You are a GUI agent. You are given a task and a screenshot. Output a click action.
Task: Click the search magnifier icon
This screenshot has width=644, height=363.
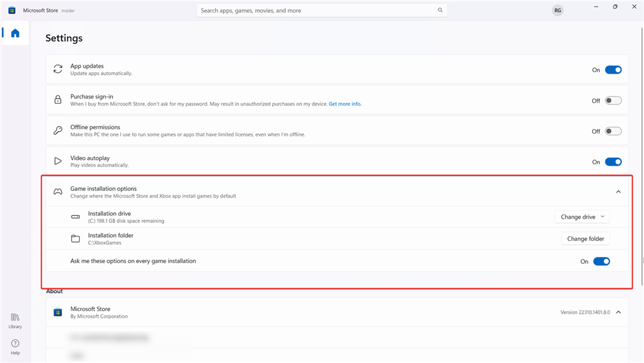pos(440,10)
